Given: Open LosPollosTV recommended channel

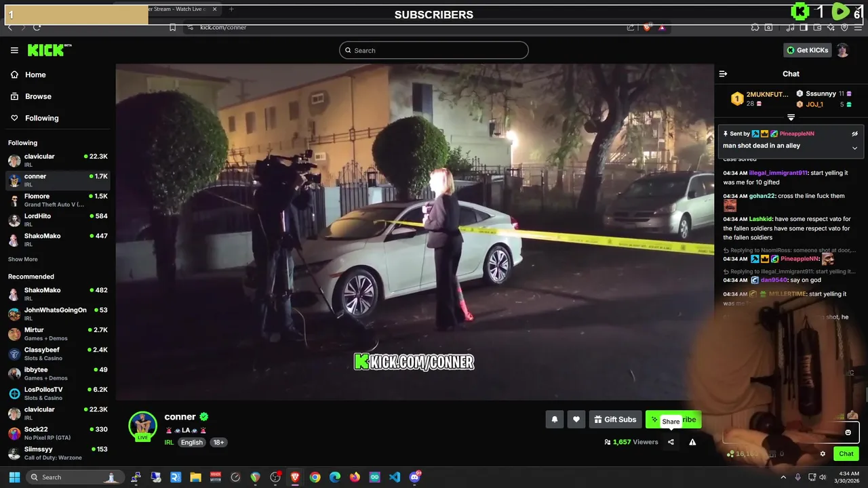Looking at the screenshot, I should pos(58,393).
